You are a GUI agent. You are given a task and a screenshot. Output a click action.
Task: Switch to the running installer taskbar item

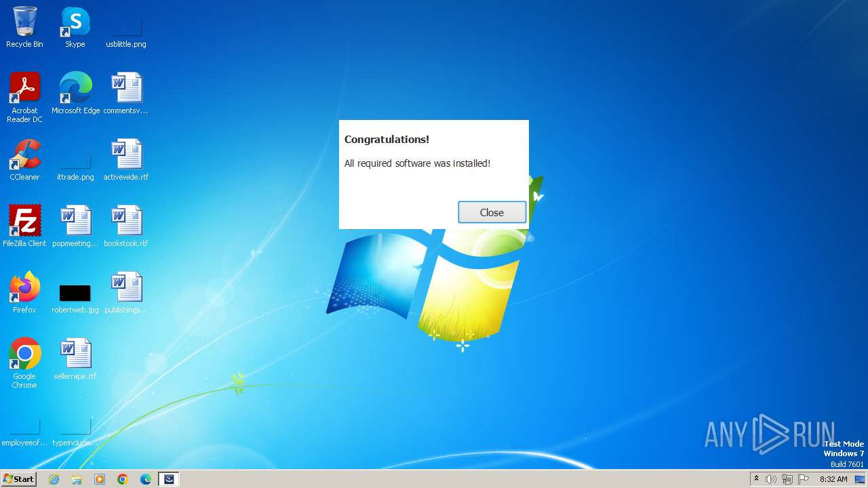pos(169,479)
